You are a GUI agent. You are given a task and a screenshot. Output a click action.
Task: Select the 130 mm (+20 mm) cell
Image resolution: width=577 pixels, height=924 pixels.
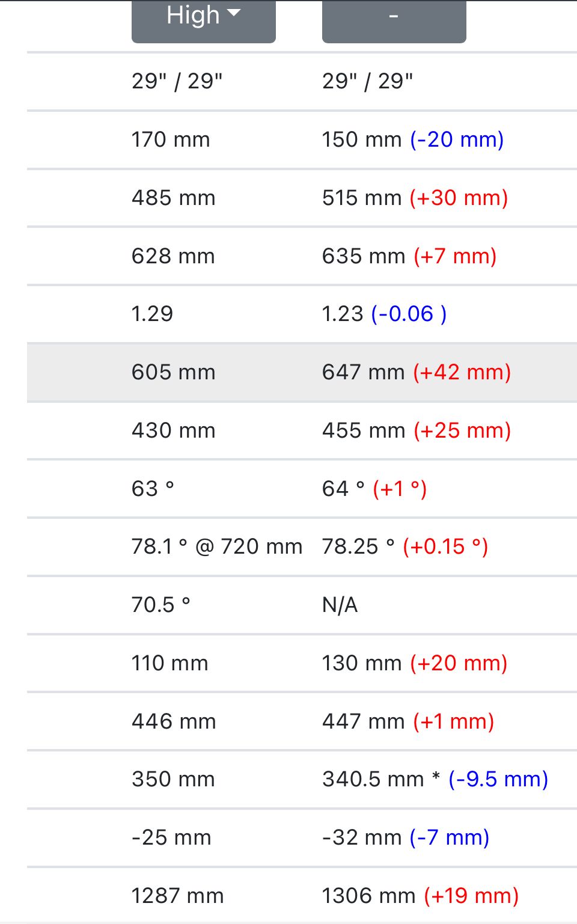pos(414,663)
